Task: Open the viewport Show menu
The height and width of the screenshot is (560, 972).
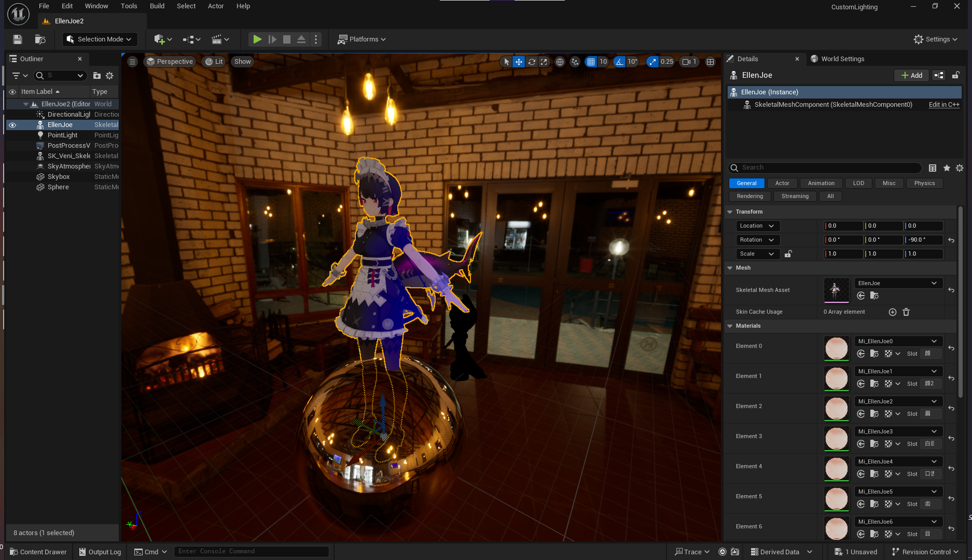Action: 242,62
